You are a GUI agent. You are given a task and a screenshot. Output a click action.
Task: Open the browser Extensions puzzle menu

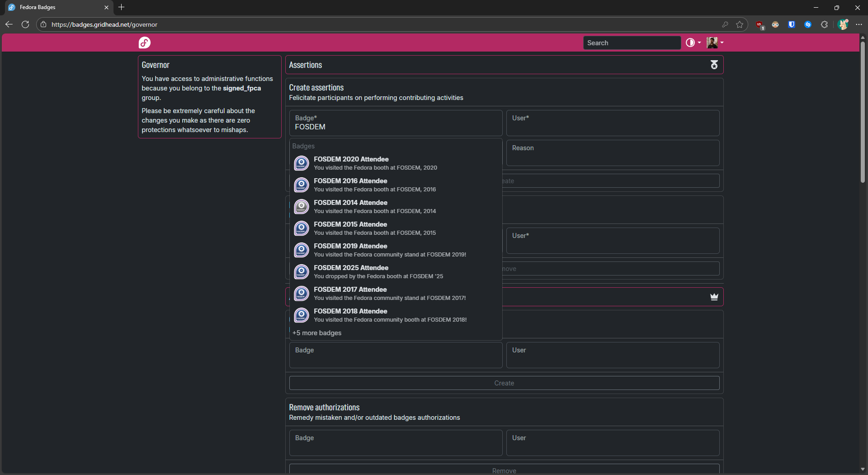coord(824,25)
